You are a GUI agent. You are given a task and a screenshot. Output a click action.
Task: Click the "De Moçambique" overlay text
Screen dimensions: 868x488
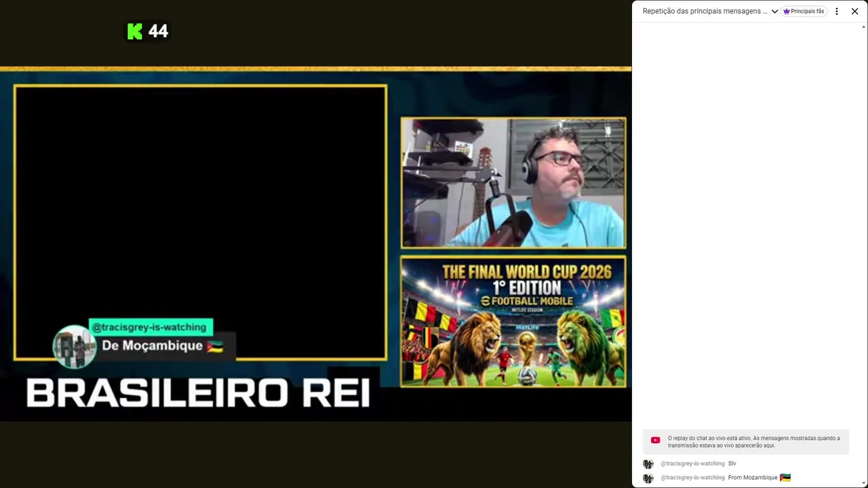[153, 346]
